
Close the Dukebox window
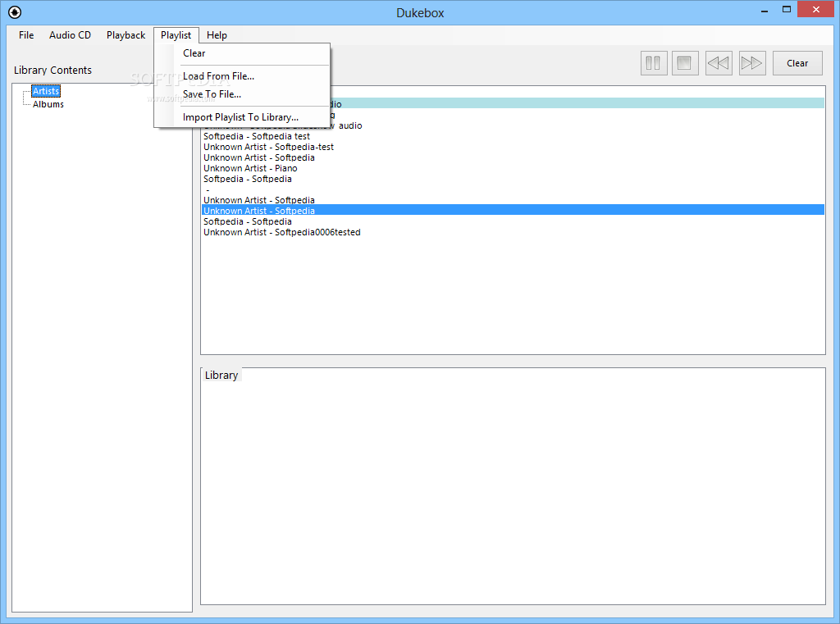point(816,9)
